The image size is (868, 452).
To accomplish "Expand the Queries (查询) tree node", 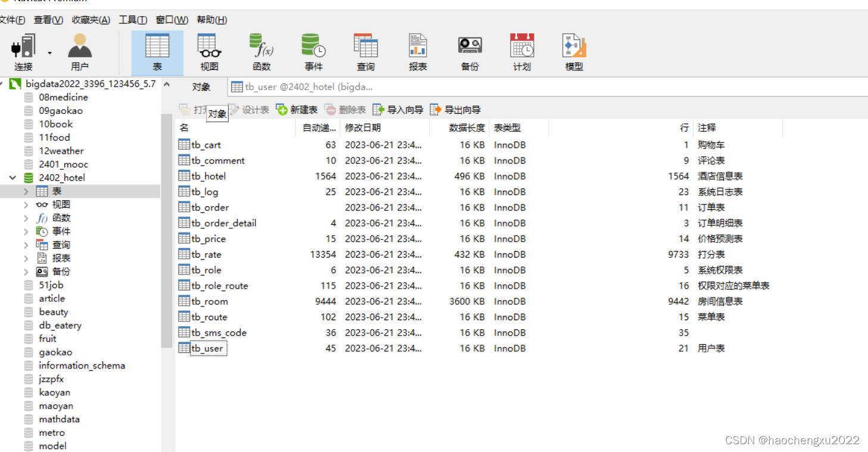I will [26, 245].
